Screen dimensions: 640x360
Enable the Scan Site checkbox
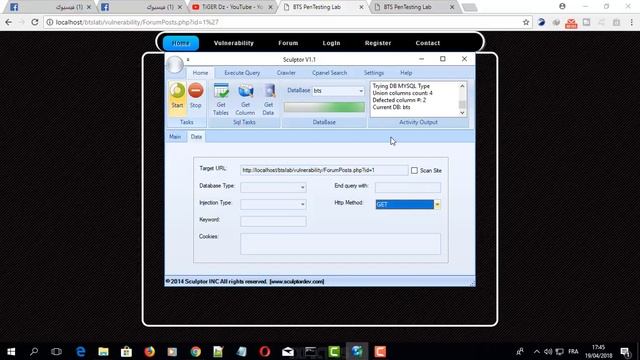tap(414, 170)
